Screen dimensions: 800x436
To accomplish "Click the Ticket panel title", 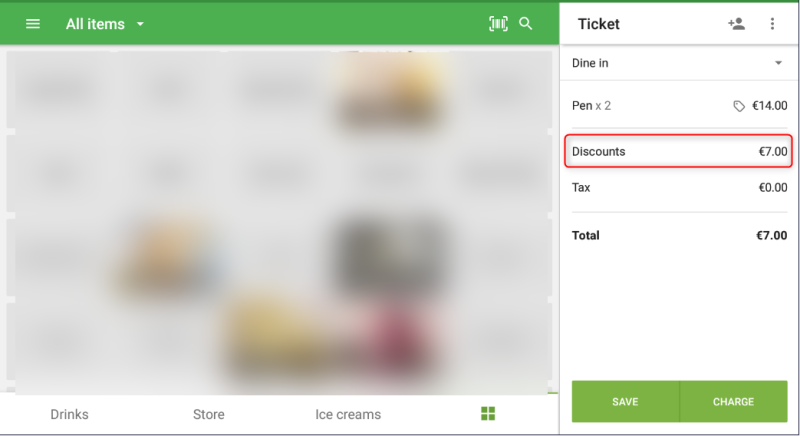I will 599,24.
